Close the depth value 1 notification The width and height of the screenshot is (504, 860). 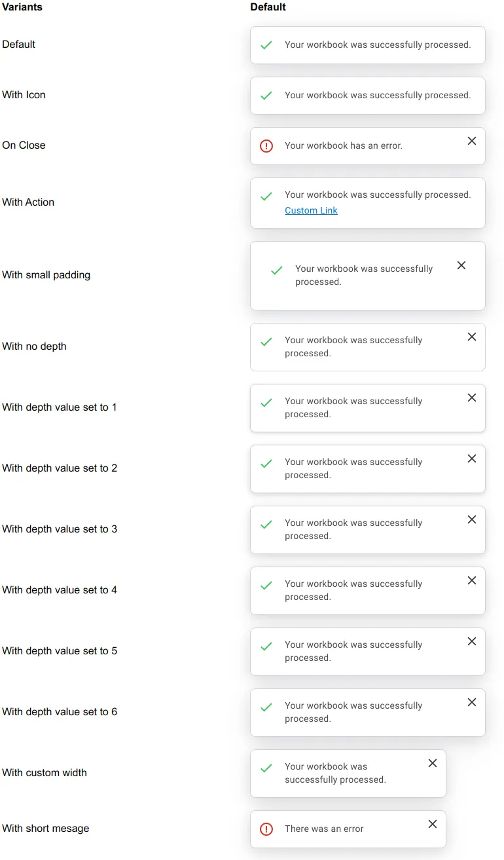472,398
